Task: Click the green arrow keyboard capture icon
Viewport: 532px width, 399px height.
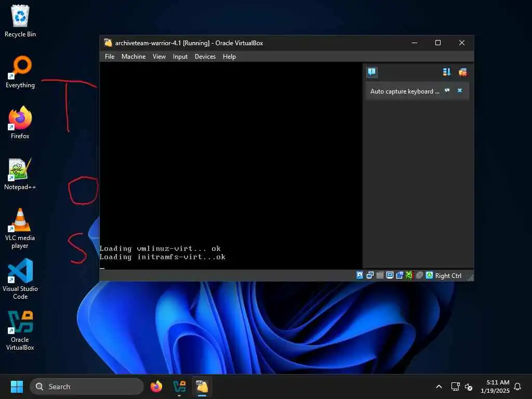Action: [x=429, y=275]
